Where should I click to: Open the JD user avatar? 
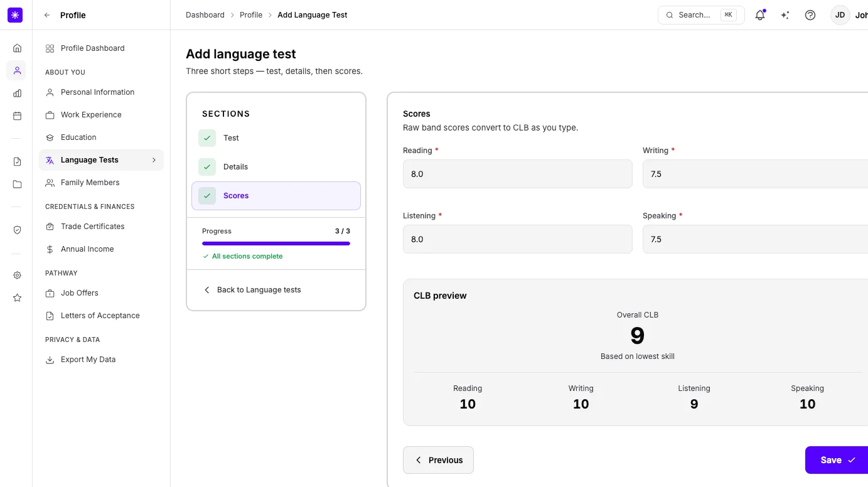840,15
